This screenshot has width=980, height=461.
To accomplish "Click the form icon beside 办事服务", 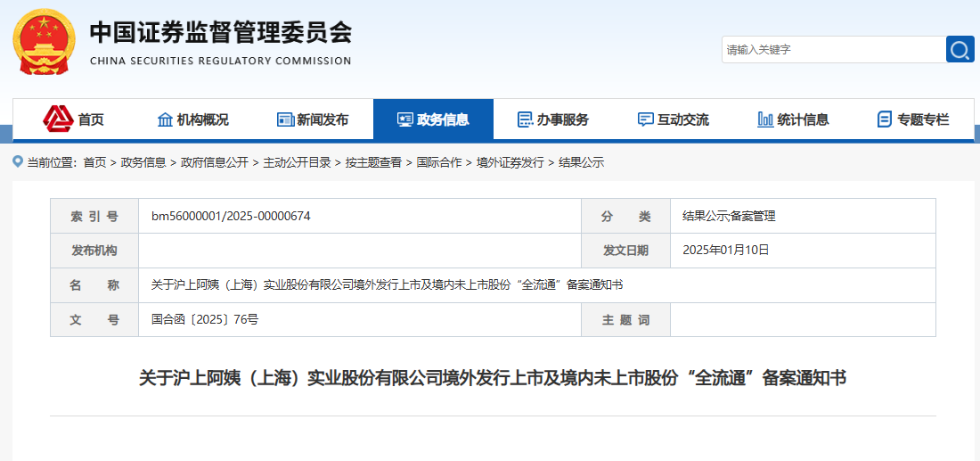I will pos(526,119).
